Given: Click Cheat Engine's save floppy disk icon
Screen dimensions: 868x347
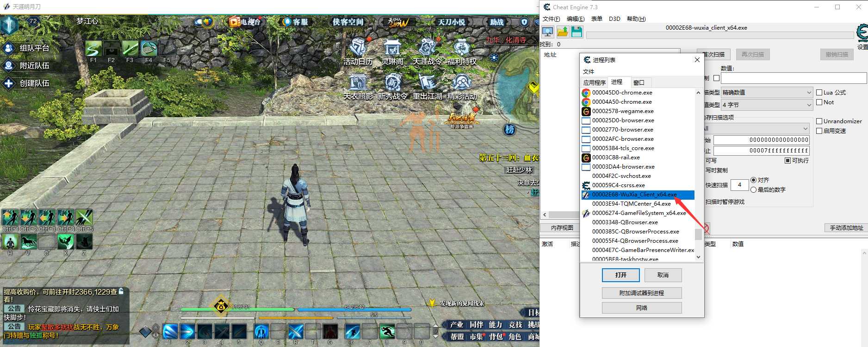Looking at the screenshot, I should 577,32.
